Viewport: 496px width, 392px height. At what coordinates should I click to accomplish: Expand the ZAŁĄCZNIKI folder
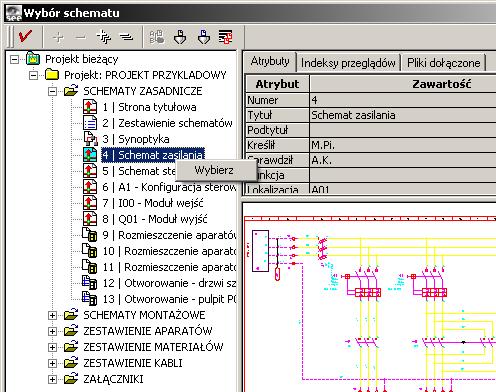tap(52, 379)
